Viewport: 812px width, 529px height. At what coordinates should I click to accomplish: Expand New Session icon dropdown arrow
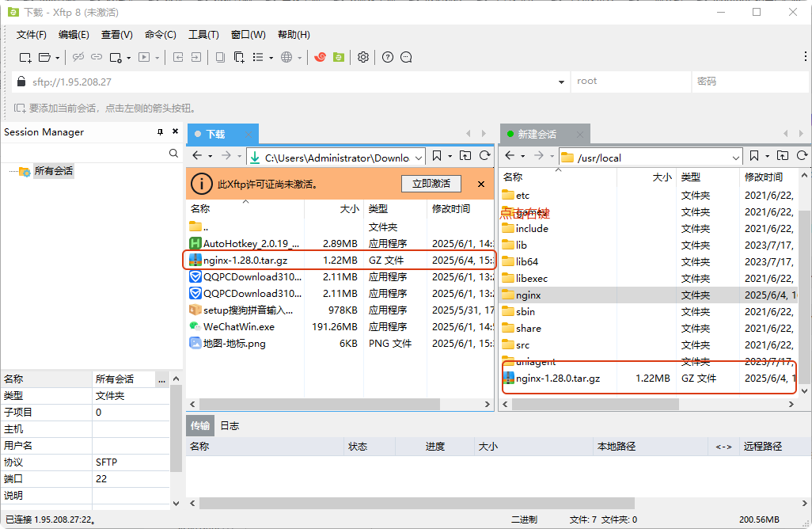click(58, 58)
